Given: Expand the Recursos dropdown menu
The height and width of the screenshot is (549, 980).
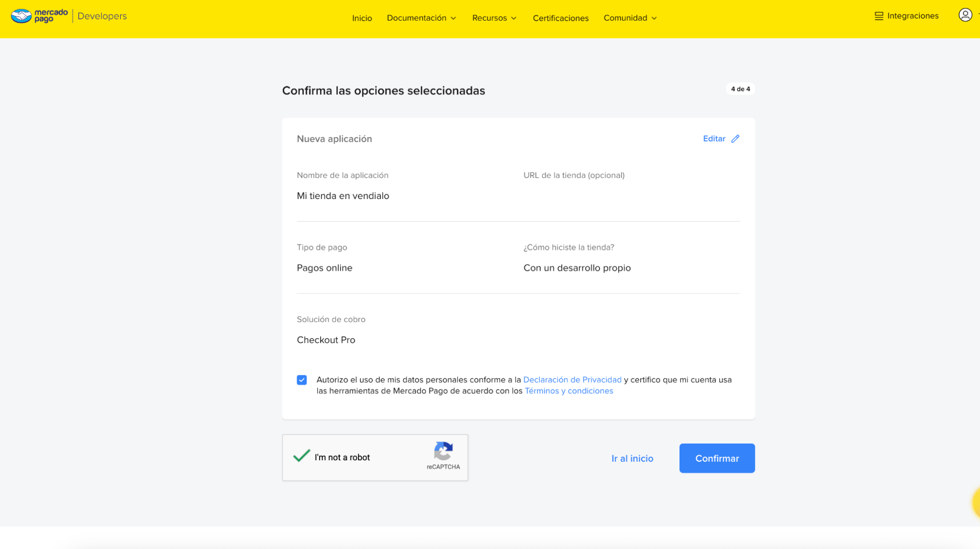Looking at the screenshot, I should (x=494, y=18).
